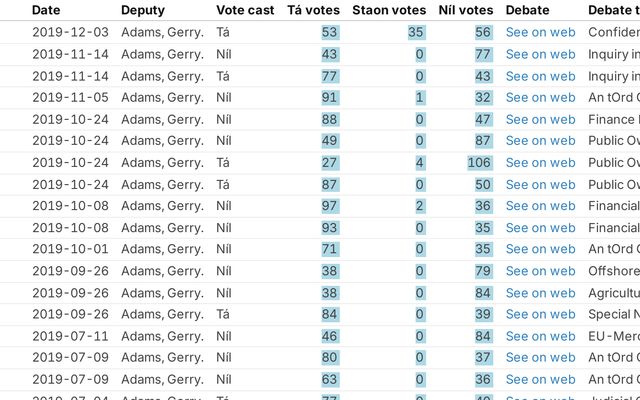Select the Níl votes column header
The image size is (640, 400).
tap(465, 10)
